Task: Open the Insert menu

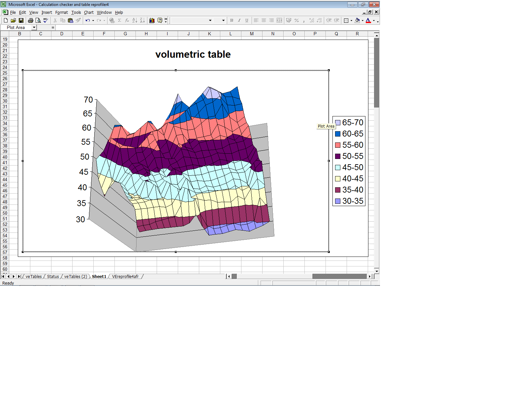Action: click(47, 13)
